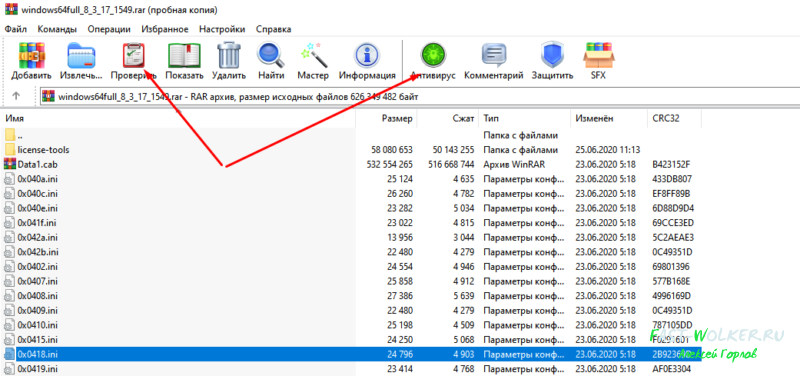Open the Найти (Find) magnifier tool
Image resolution: width=800 pixels, height=376 pixels.
[x=271, y=56]
